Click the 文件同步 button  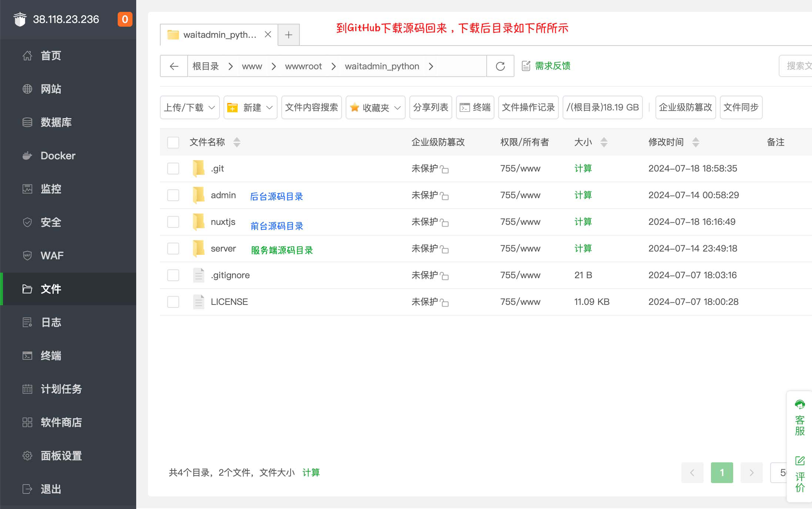point(741,107)
